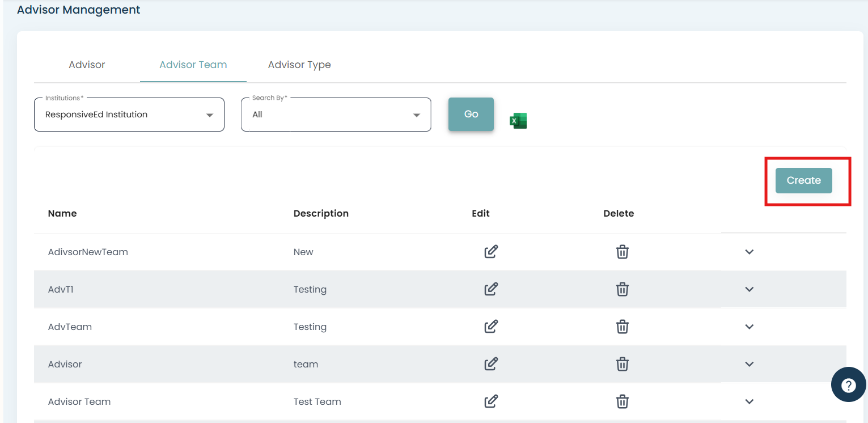
Task: Delete the Test Team row
Action: coord(622,401)
